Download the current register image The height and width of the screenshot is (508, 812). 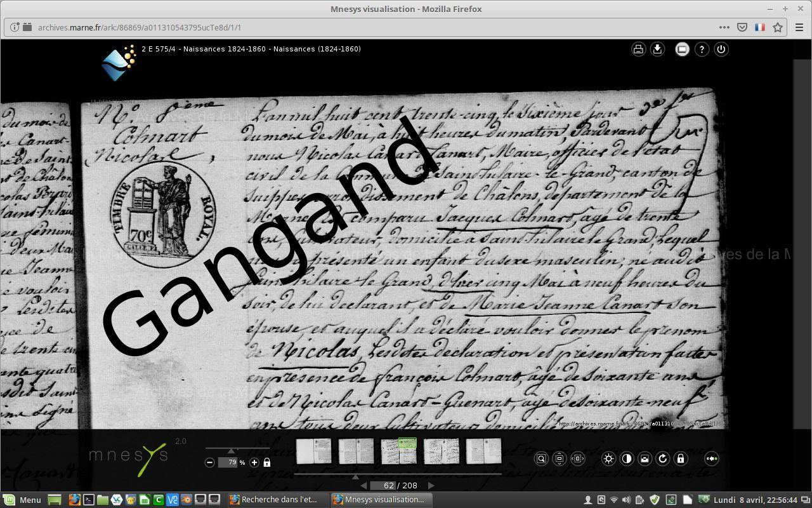pyautogui.click(x=657, y=50)
